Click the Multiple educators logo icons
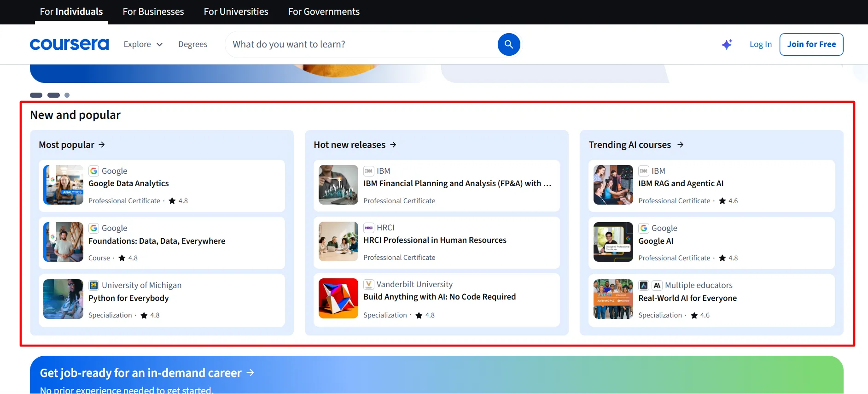868x394 pixels. (x=650, y=285)
